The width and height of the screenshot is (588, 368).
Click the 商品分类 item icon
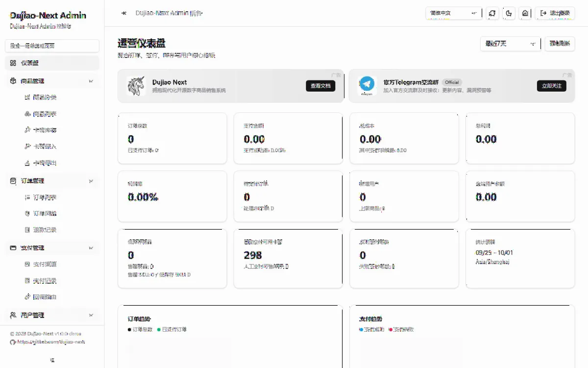27,97
